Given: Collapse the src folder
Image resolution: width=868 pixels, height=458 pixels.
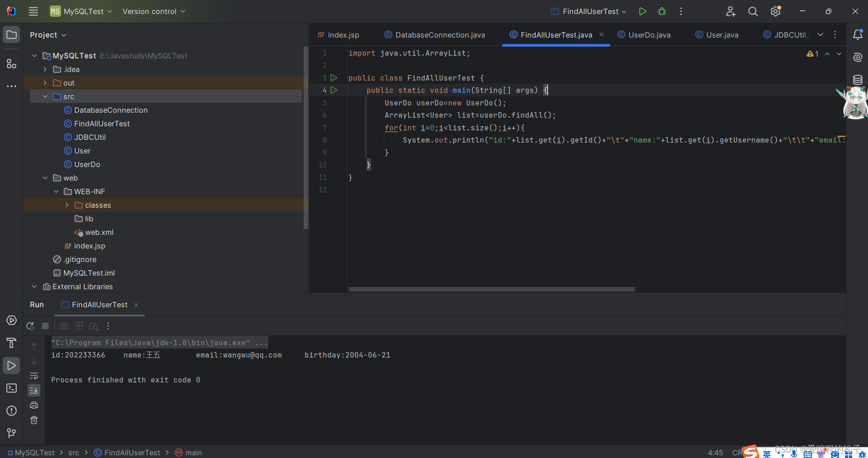Looking at the screenshot, I should 45,96.
